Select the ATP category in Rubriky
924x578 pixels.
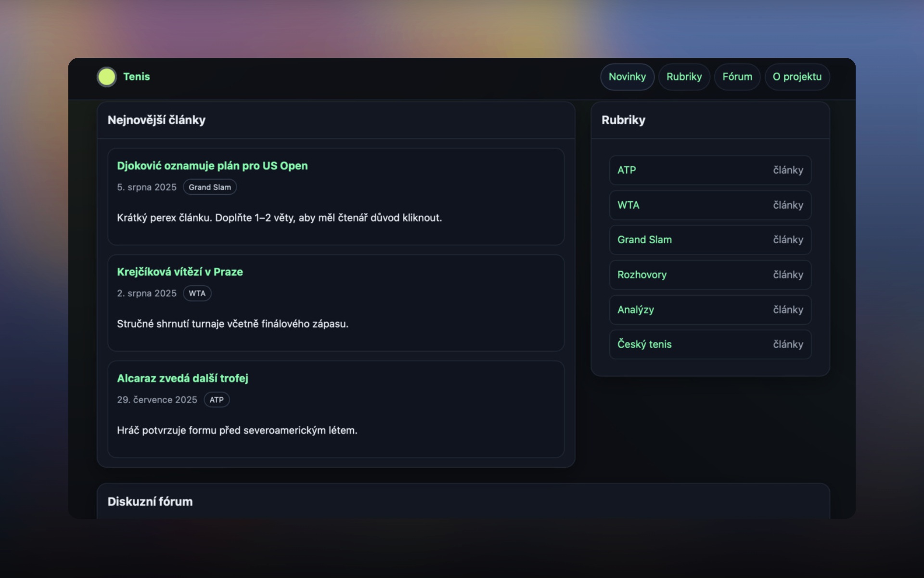point(710,170)
